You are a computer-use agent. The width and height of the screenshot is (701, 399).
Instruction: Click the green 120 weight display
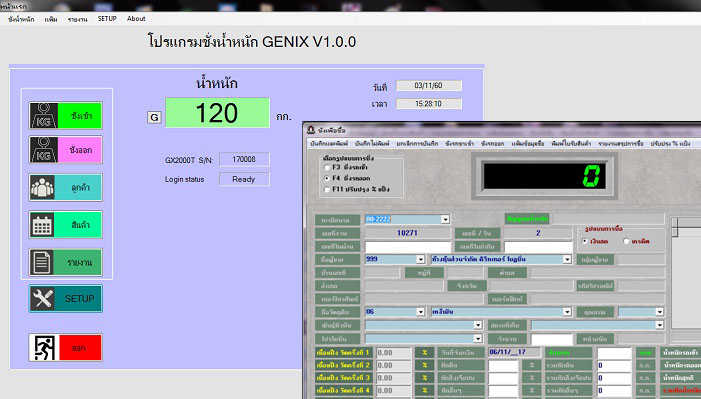(217, 113)
